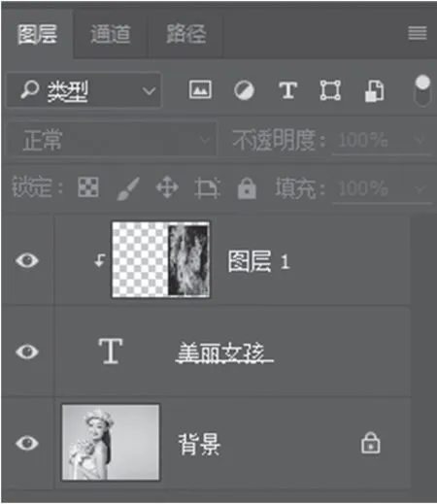Select the 背景 layer thumbnail
This screenshot has width=437, height=504.
pos(111,442)
